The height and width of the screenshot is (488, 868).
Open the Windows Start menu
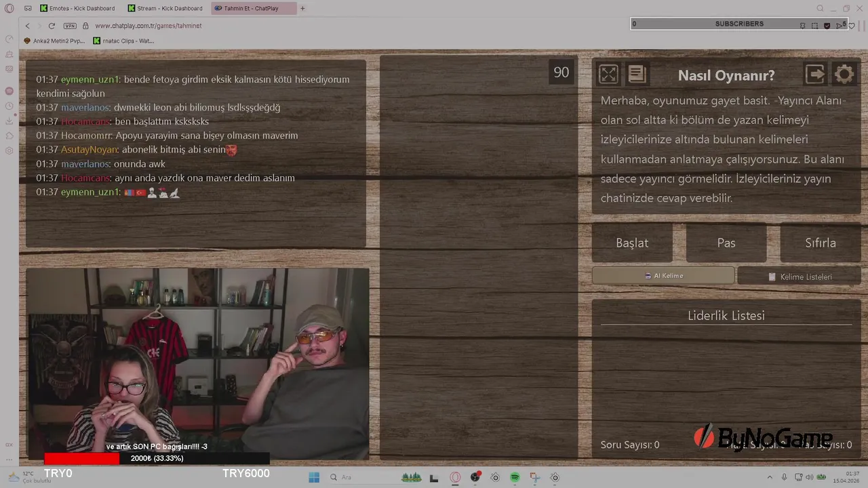(314, 477)
